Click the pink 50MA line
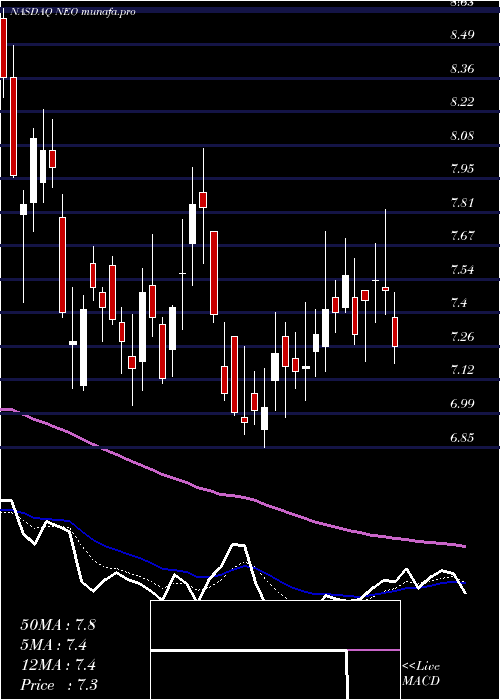 point(232,496)
